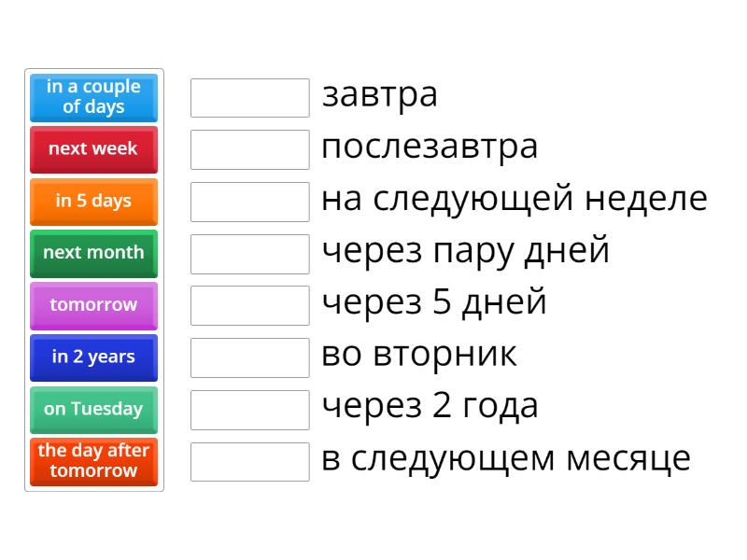Screen dimensions: 747x560
Task: Select the 'on Tuesday' tile
Action: pos(93,409)
